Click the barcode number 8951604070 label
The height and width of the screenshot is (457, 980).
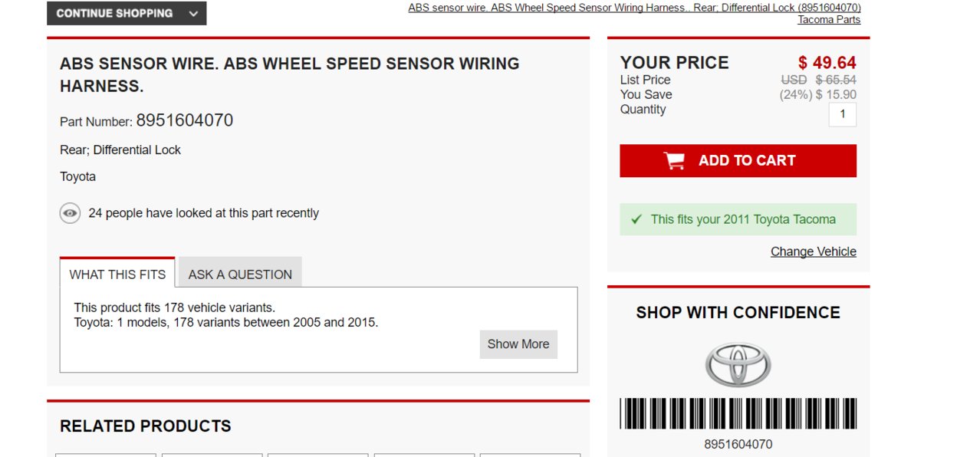tap(738, 445)
